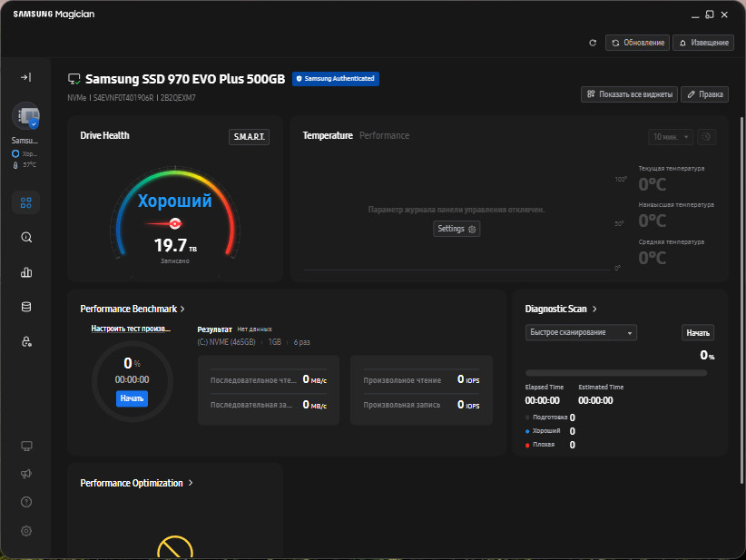Open the database diagnostic icon in the sidebar

[25, 307]
